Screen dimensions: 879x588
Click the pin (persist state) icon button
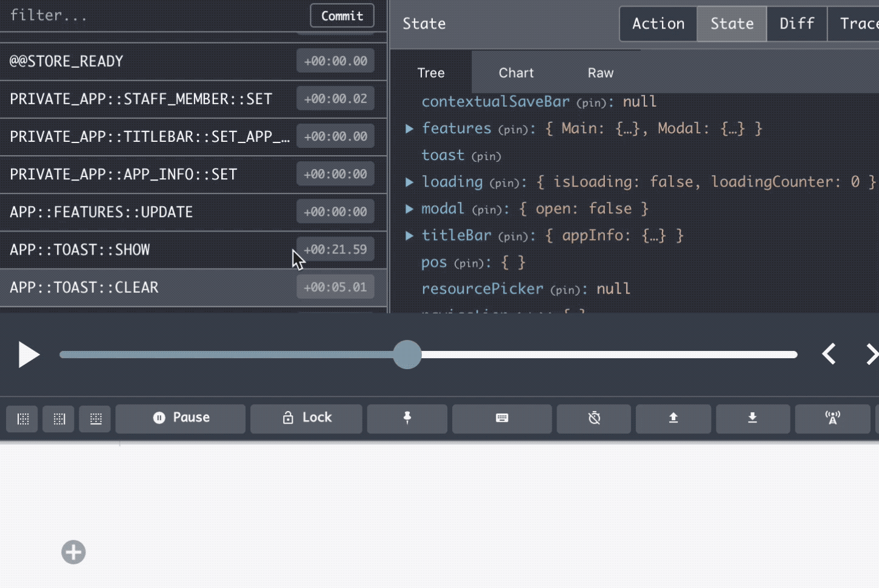(407, 418)
